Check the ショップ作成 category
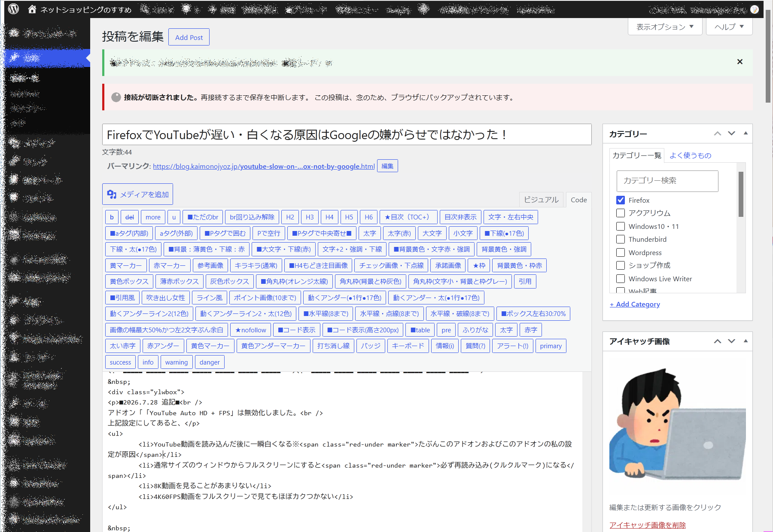Screen dimensions: 773x532 621,265
